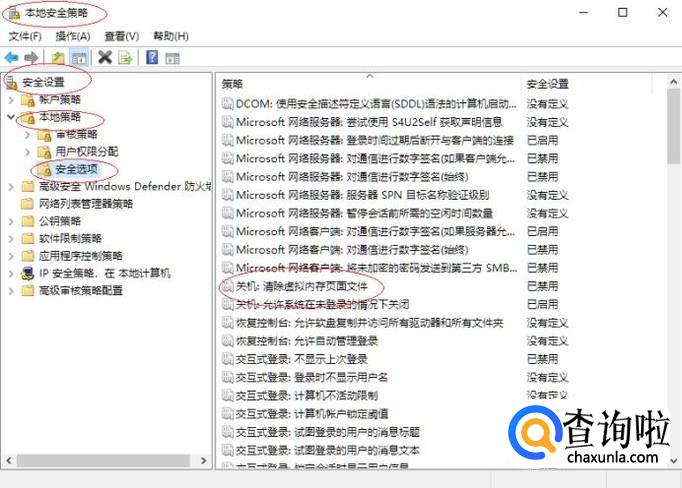Click the tree pane horizontal scrollbar thumb
Screen dimensions: 682x488
(104, 461)
